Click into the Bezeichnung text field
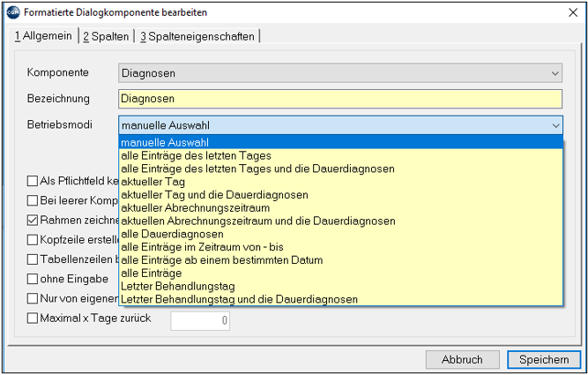The image size is (588, 375). pos(340,99)
